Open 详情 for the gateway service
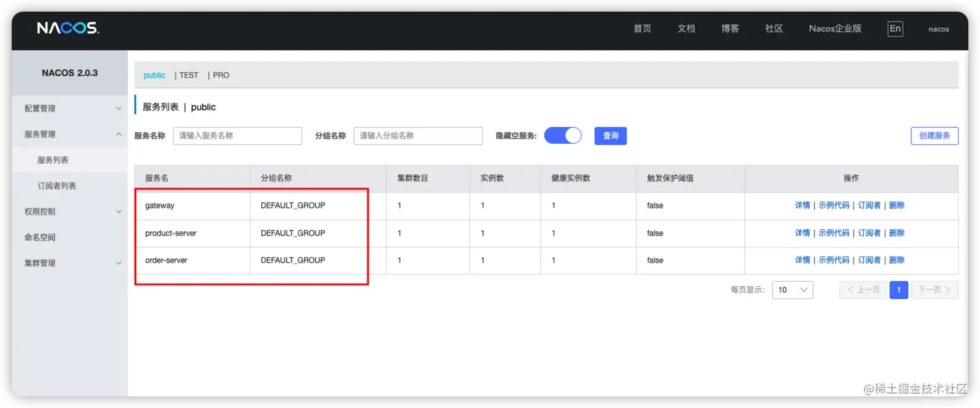This screenshot has width=980, height=408. point(802,205)
